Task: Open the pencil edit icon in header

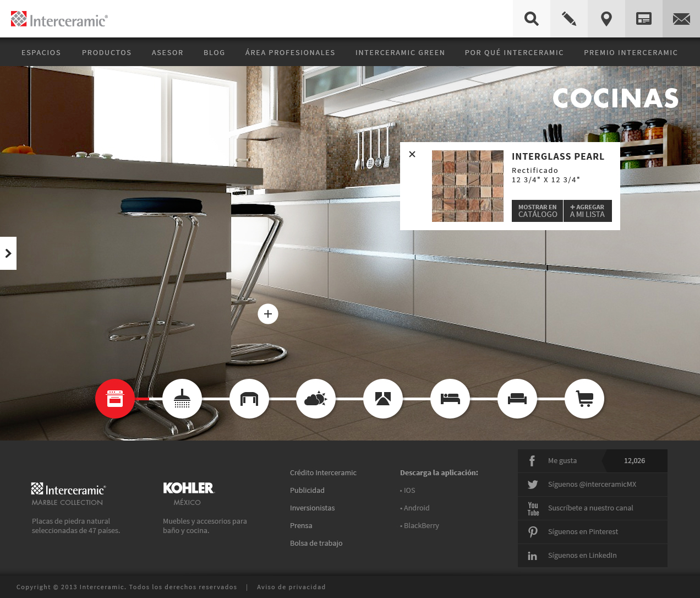Action: [x=568, y=19]
